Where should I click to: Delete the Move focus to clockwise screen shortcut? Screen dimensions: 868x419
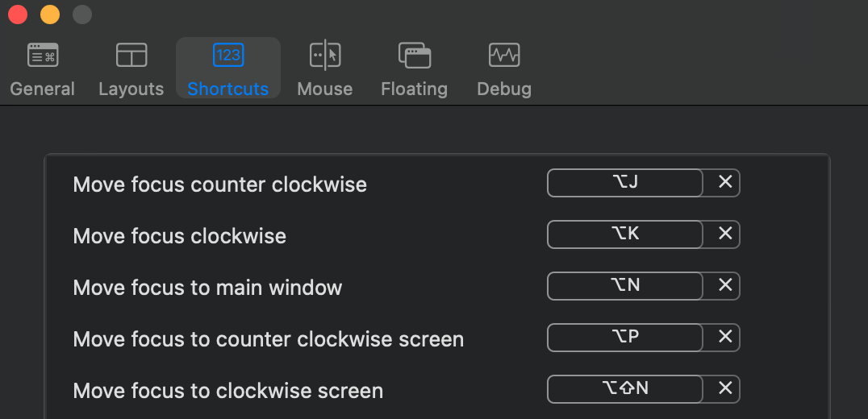click(x=724, y=388)
